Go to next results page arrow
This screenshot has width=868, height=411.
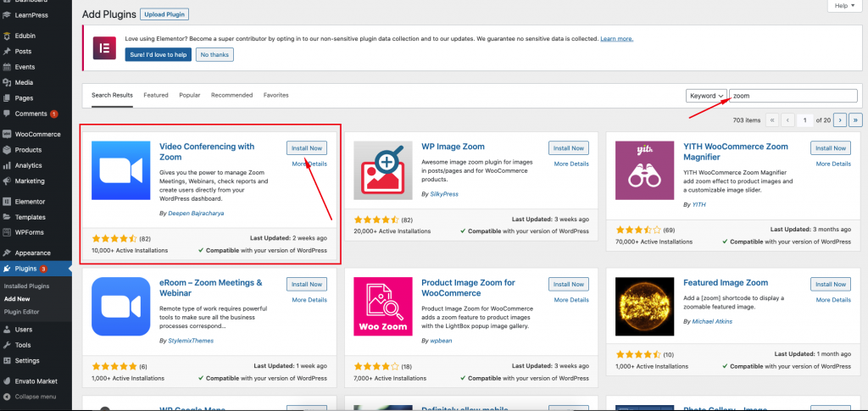[x=840, y=119]
